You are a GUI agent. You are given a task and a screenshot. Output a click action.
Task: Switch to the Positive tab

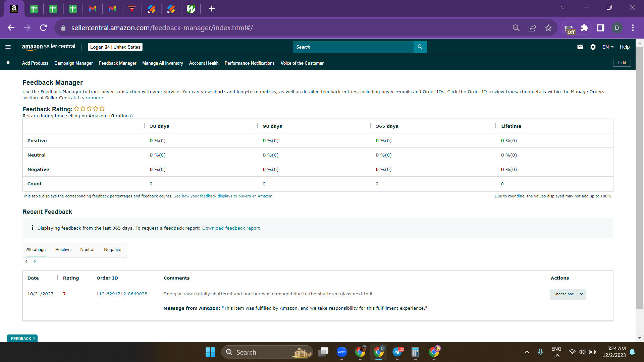63,250
